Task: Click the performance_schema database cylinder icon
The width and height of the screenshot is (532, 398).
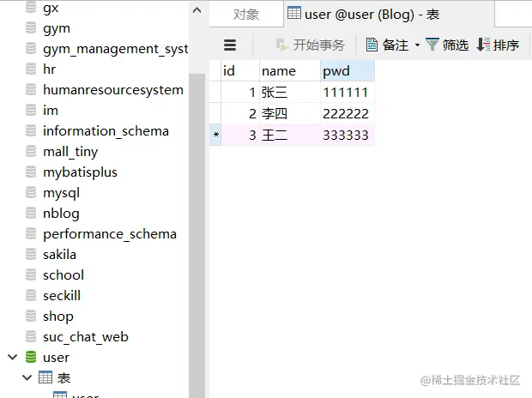Action: [x=31, y=233]
